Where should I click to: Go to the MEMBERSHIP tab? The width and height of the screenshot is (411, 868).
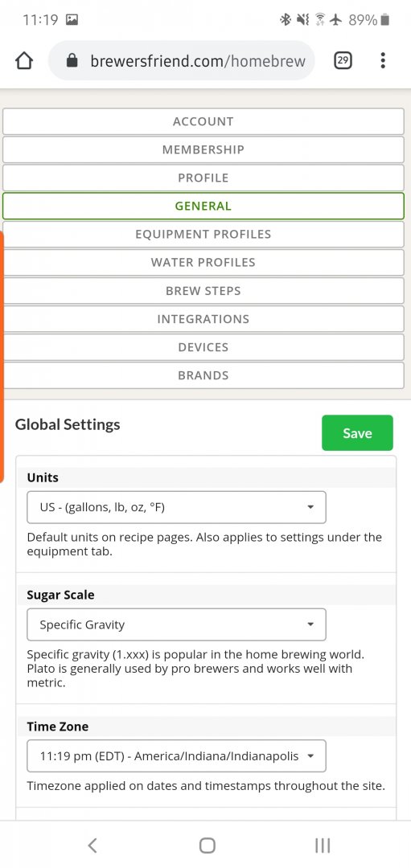coord(203,149)
